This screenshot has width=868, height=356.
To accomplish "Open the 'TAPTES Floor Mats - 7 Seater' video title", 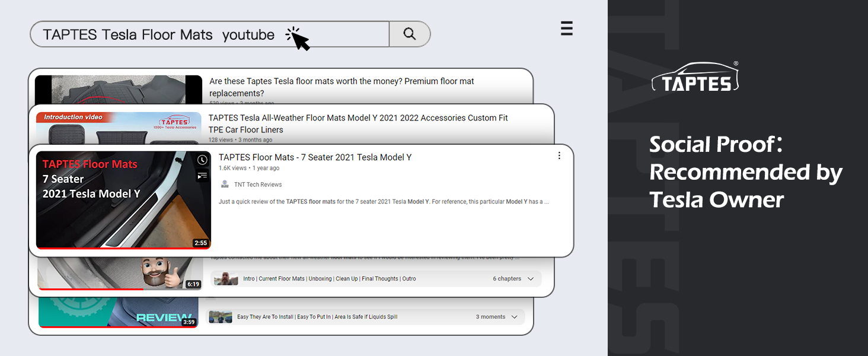I will (x=315, y=157).
